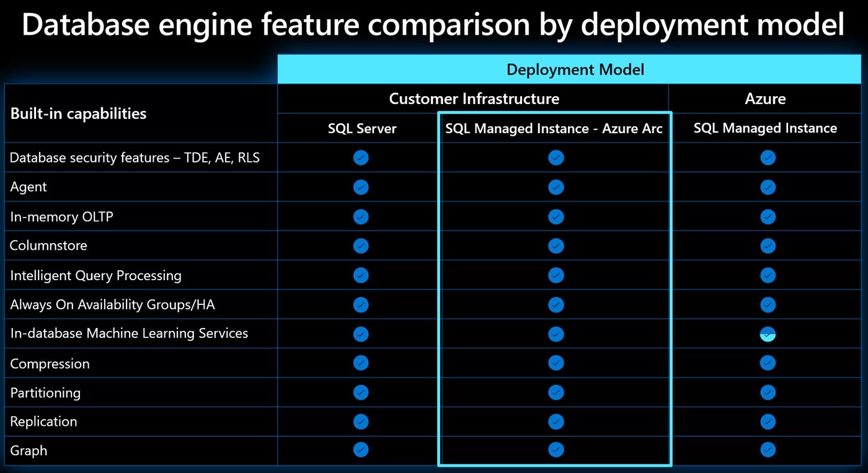The image size is (868, 473).
Task: Select the Replication checkmark for Azure Arc
Action: coord(556,422)
